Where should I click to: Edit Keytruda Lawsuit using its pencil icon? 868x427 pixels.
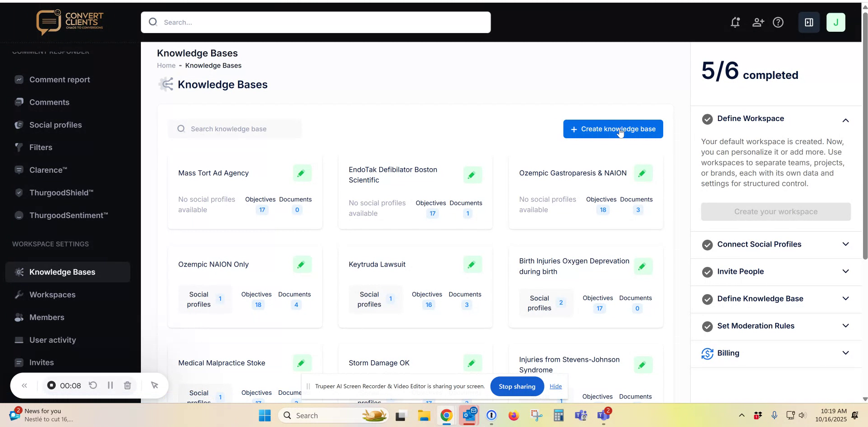coord(472,264)
